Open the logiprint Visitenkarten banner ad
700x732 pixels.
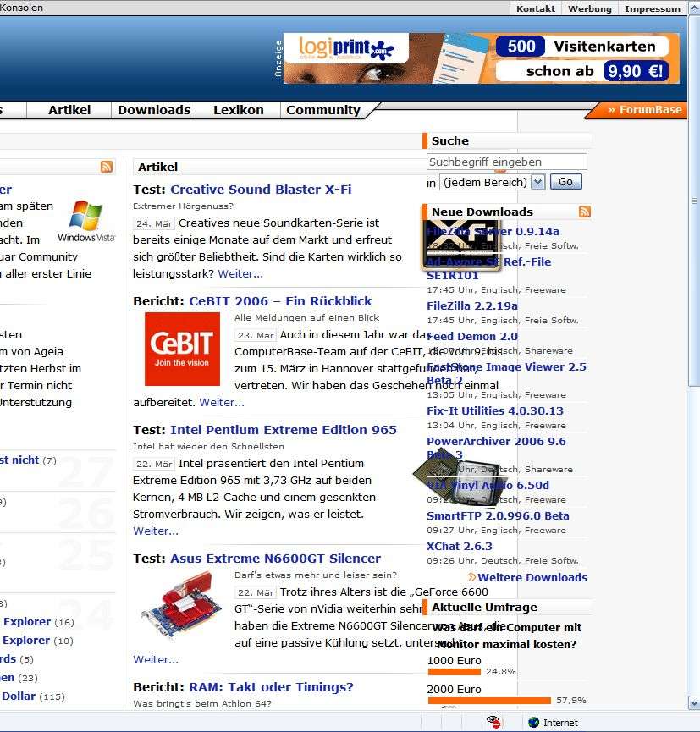(481, 58)
